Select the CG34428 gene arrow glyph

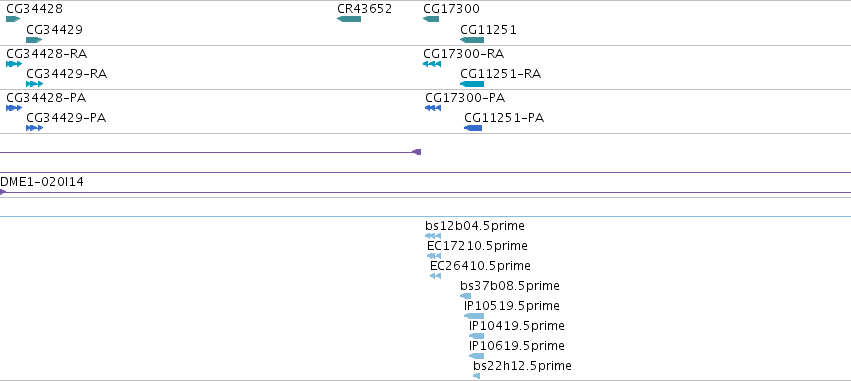click(x=13, y=19)
